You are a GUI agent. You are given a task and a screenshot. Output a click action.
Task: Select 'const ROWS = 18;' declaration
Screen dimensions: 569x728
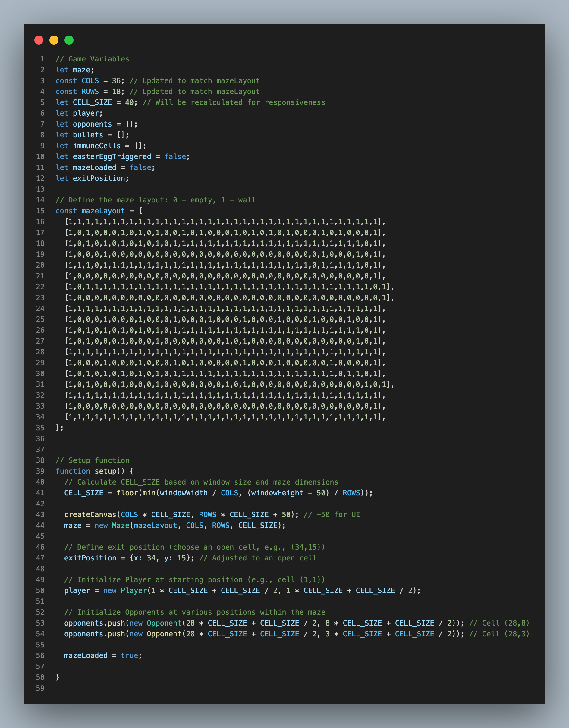coord(90,92)
